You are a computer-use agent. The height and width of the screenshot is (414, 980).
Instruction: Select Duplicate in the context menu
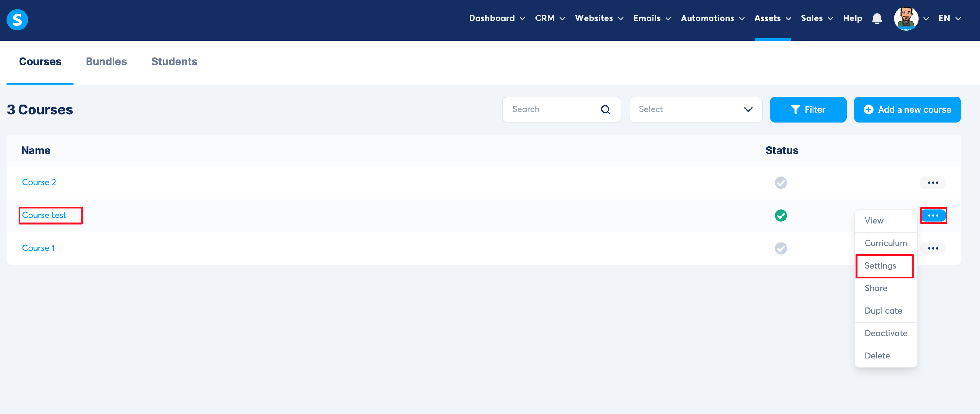[883, 311]
